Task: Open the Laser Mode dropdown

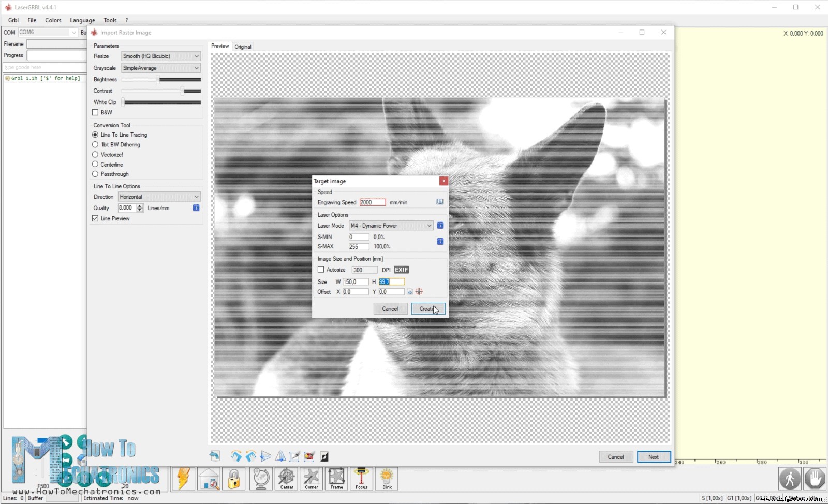Action: tap(391, 226)
